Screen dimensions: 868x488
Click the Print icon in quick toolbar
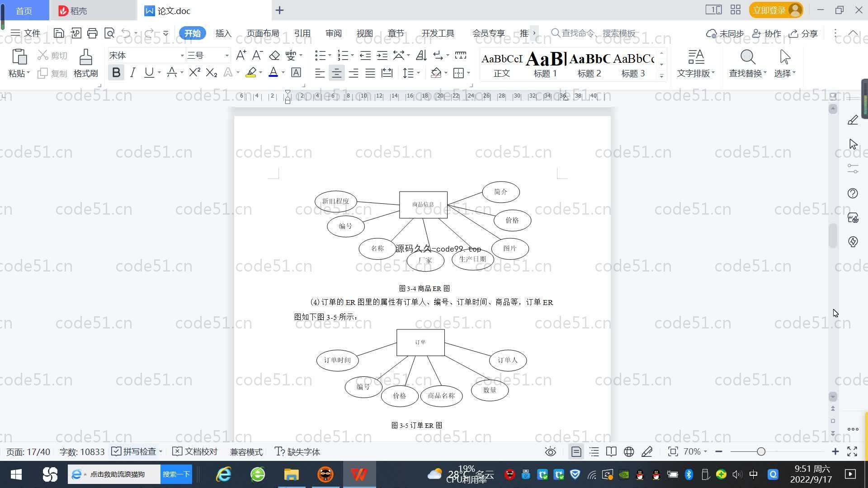92,33
